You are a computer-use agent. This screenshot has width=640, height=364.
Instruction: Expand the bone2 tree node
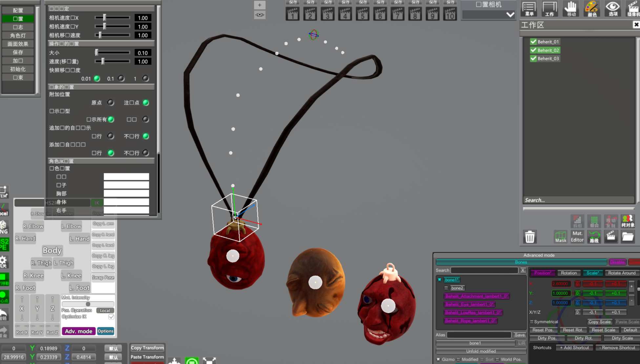446,288
